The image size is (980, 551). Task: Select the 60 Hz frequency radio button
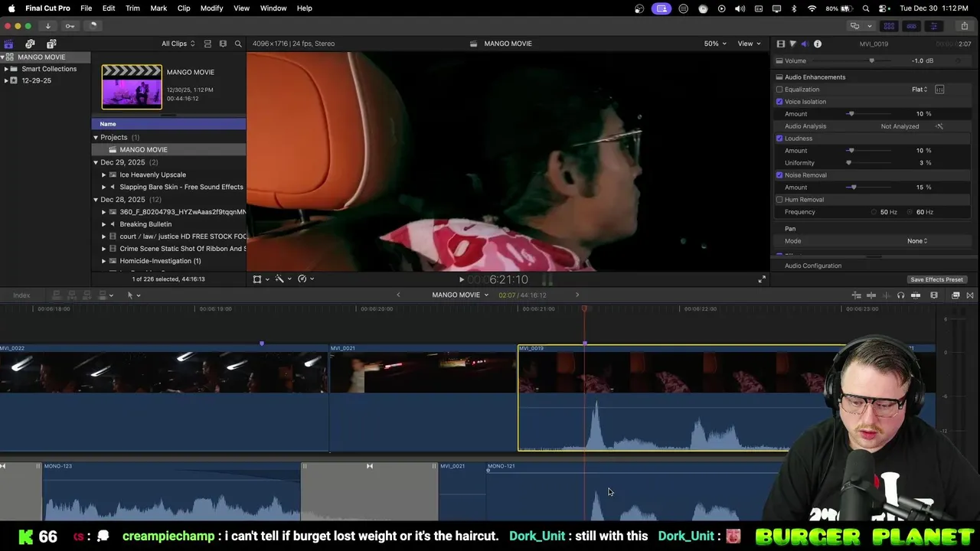(x=910, y=212)
